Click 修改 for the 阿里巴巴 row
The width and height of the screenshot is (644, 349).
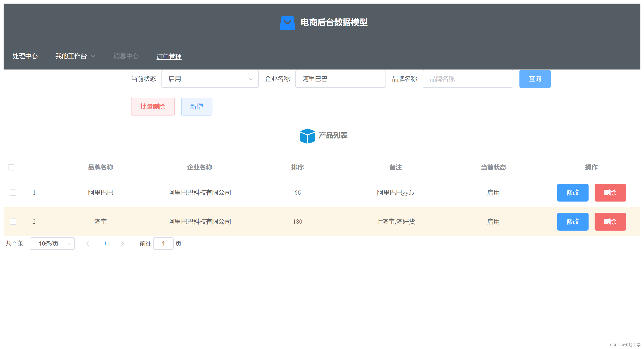572,192
